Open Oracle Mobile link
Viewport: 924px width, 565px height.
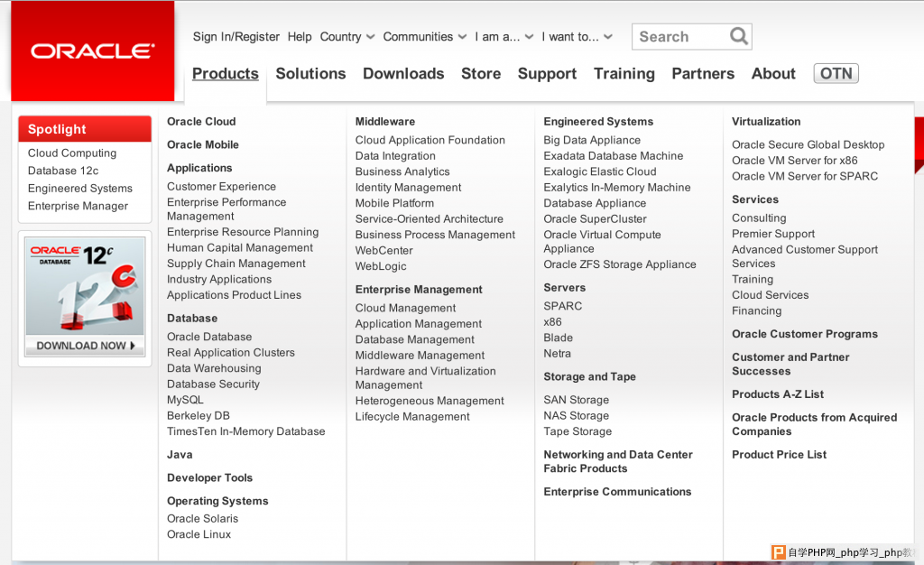[203, 145]
